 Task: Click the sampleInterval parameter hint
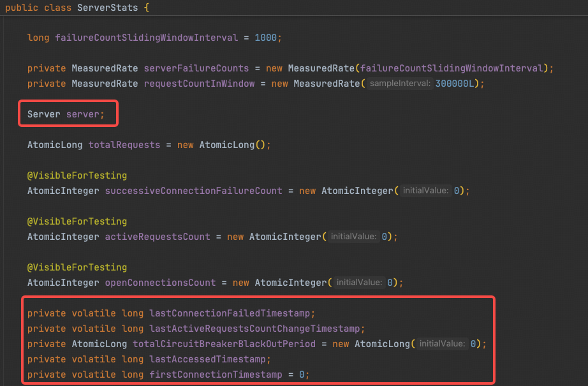pyautogui.click(x=399, y=84)
